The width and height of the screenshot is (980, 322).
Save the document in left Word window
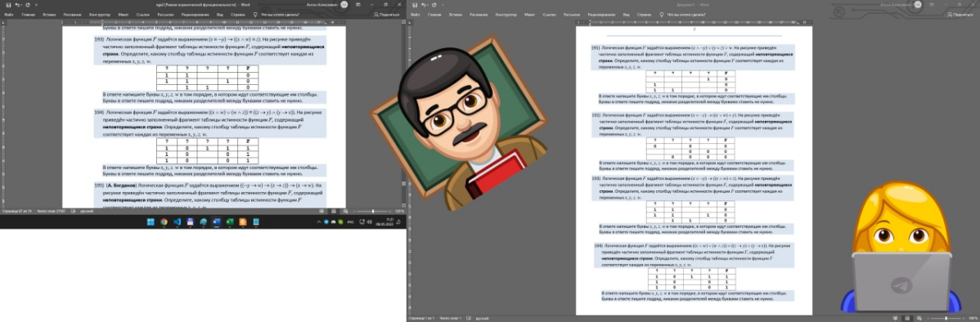[9, 5]
